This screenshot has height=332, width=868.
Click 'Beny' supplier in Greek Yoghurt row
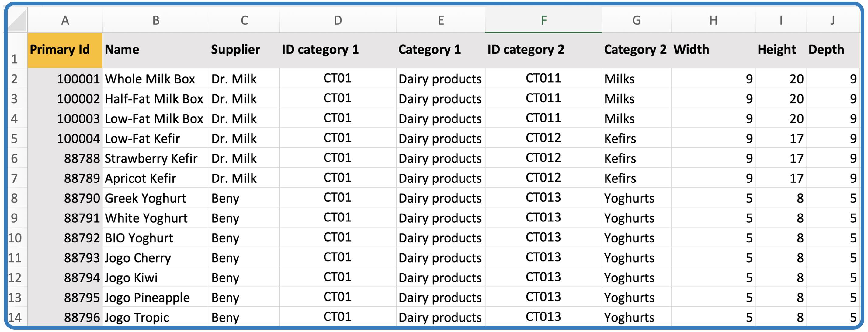(244, 198)
